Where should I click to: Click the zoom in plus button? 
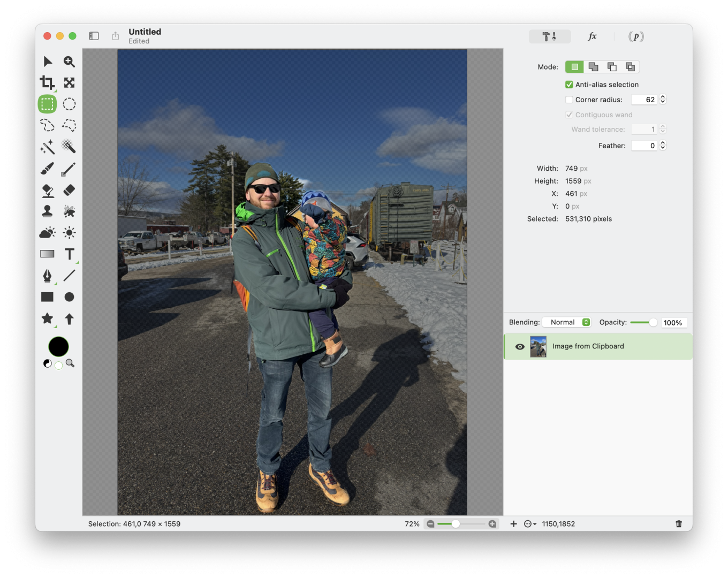(x=492, y=524)
